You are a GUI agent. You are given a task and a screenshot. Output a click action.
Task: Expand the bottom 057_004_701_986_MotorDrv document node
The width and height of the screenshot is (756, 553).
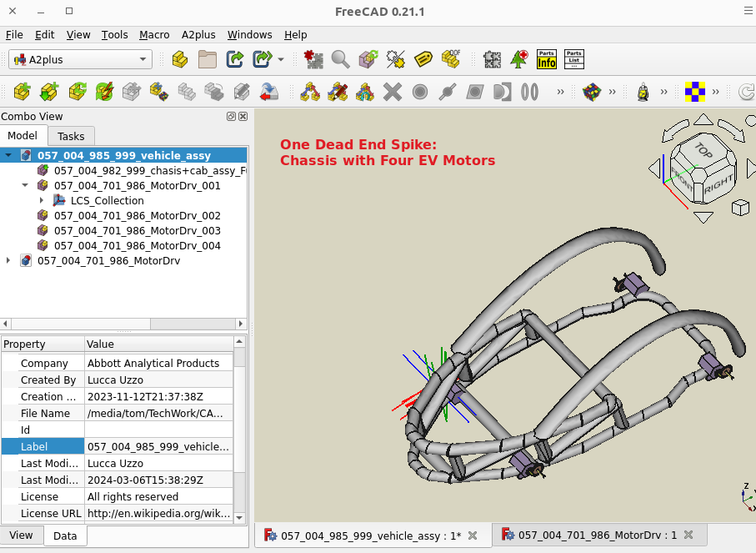point(8,260)
